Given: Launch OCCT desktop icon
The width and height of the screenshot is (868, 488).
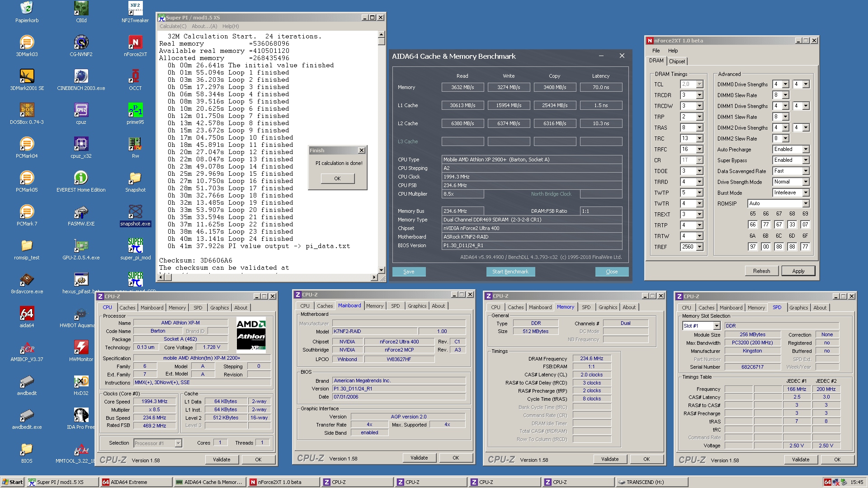Looking at the screenshot, I should tap(135, 80).
